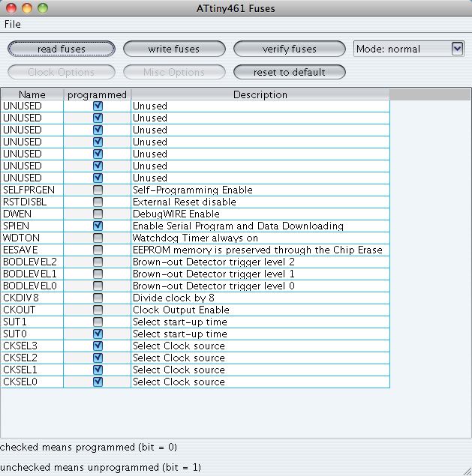The width and height of the screenshot is (472, 476).
Task: Select the EESAVE name cell
Action: pos(32,250)
